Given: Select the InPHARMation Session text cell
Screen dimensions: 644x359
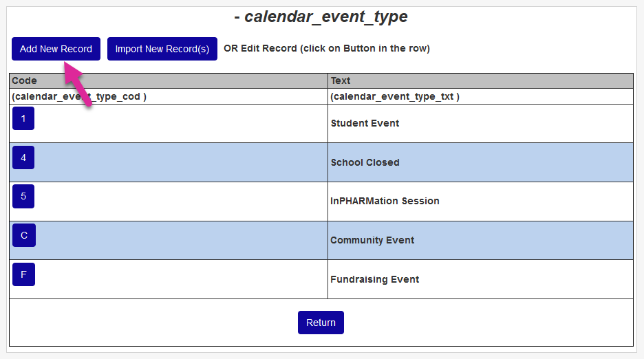Looking at the screenshot, I should point(385,201).
